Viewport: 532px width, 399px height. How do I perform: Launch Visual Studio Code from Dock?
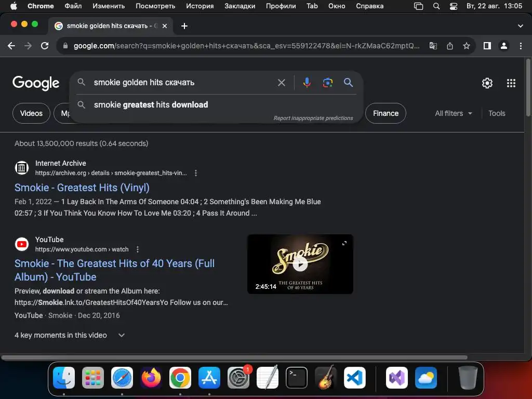(x=354, y=378)
